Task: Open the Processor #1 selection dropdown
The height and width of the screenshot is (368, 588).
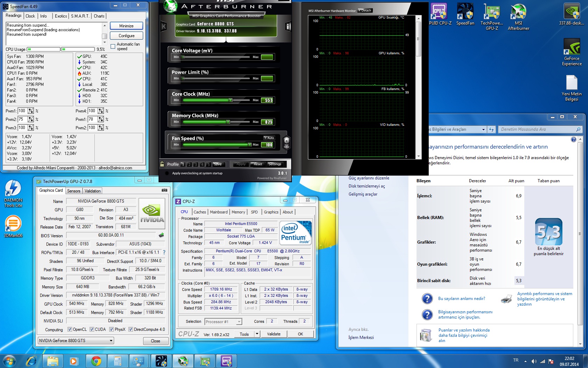Action: coord(223,322)
